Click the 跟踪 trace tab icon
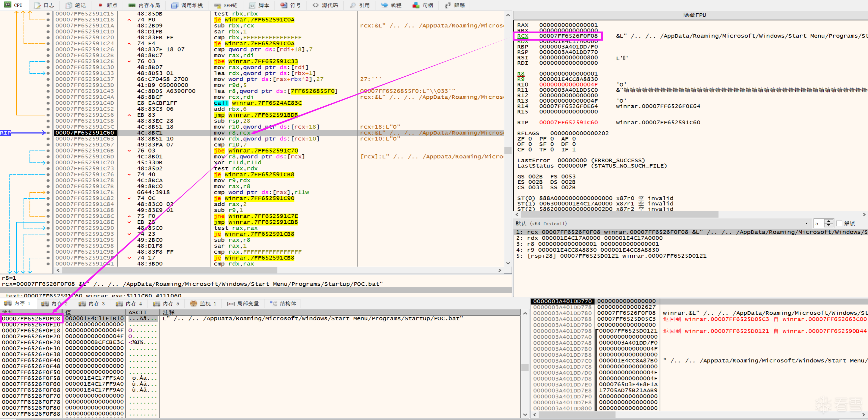Image resolution: width=868 pixels, height=420 pixels. 447,5
